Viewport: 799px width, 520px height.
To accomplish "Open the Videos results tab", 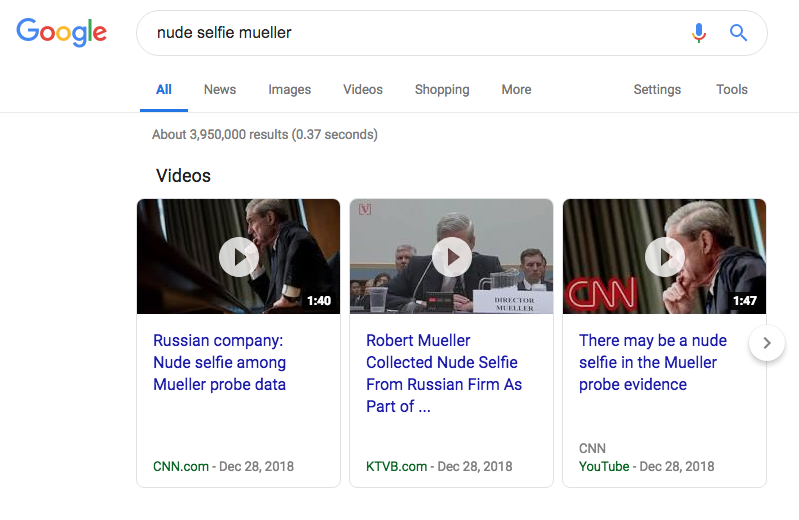I will (x=363, y=89).
